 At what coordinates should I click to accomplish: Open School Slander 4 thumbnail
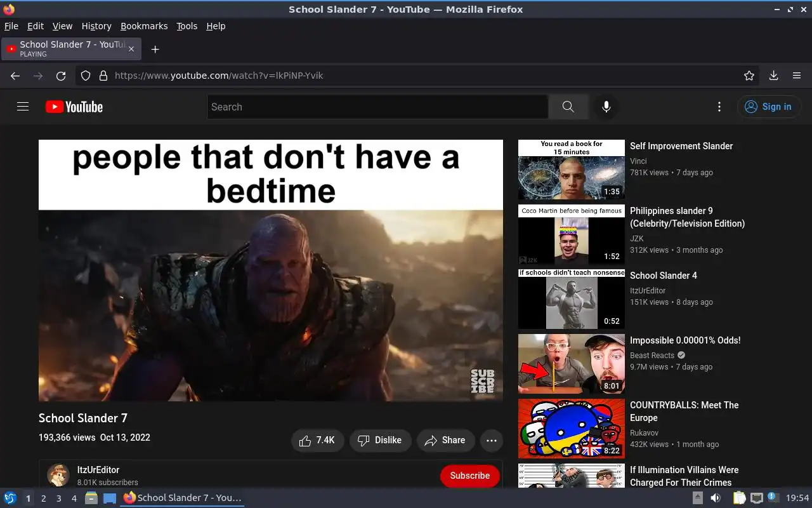572,299
